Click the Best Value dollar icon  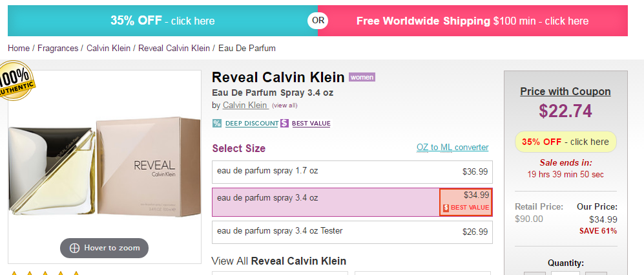284,124
